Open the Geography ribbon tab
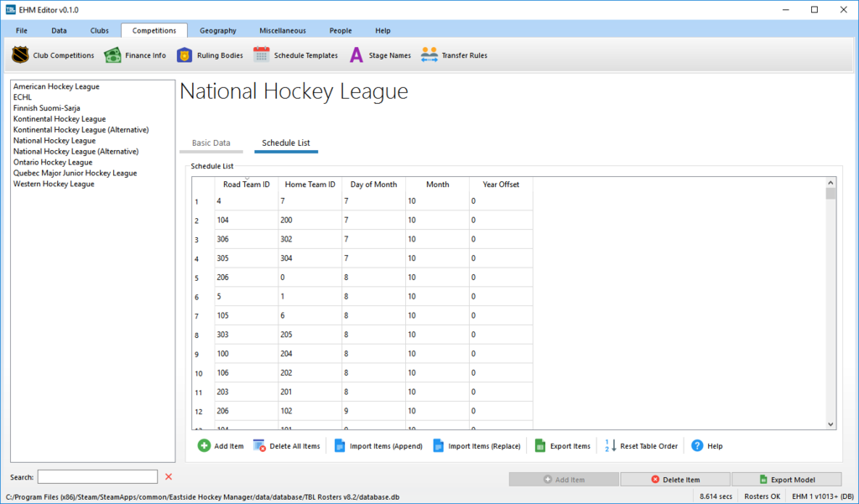The width and height of the screenshot is (859, 504). 218,31
